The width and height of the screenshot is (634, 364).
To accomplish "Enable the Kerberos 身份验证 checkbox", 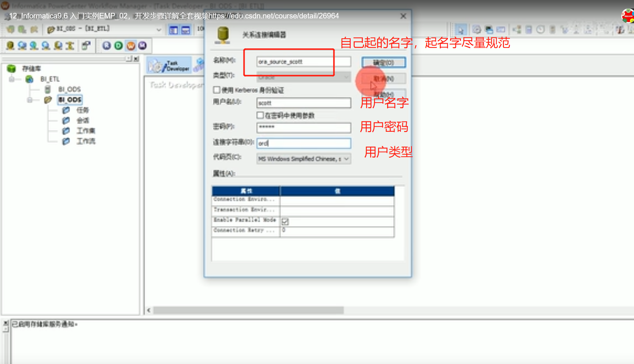I will coord(217,90).
